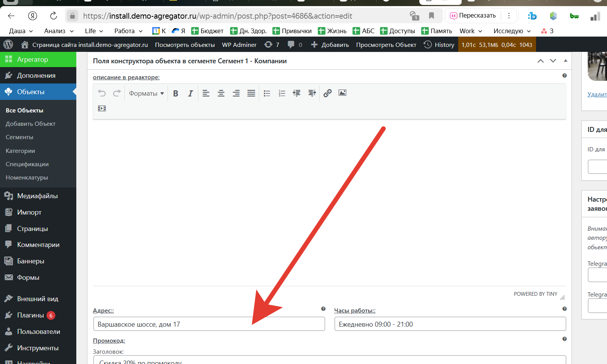Apply italic formatting in editor toolbar

pyautogui.click(x=190, y=93)
